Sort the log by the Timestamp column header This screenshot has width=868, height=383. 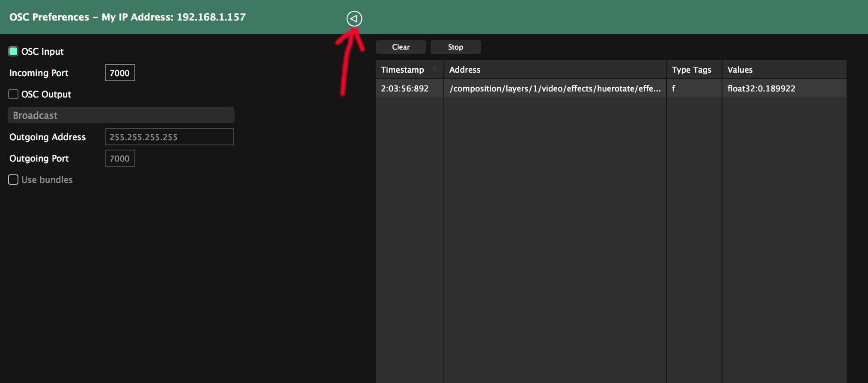[402, 70]
